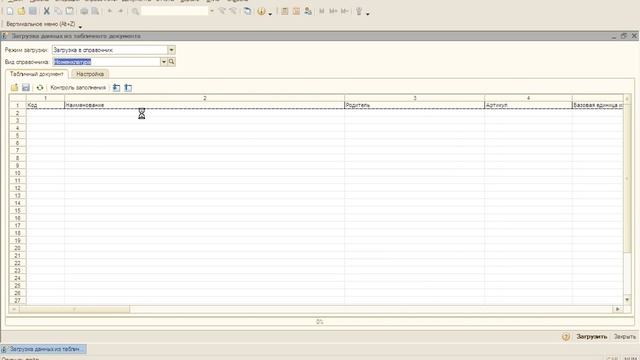Image resolution: width=640 pixels, height=360 pixels.
Task: Click the Save diskette icon in main toolbar
Action: click(x=33, y=11)
